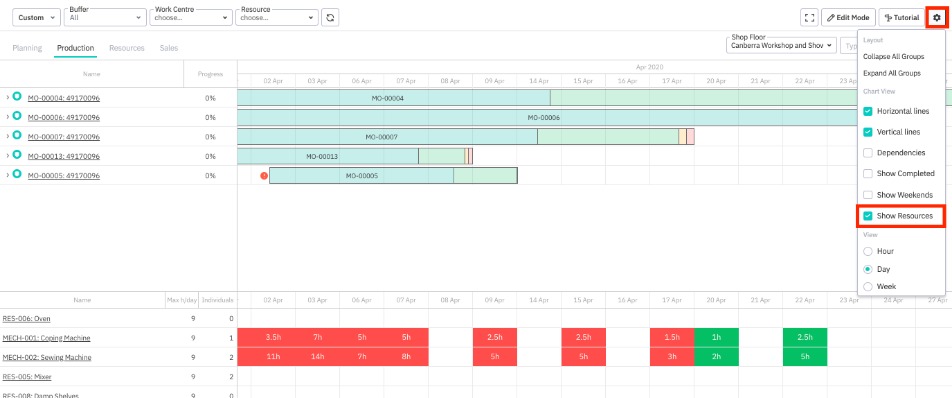Toggle the fullscreen icon
The image size is (952, 398).
[809, 18]
